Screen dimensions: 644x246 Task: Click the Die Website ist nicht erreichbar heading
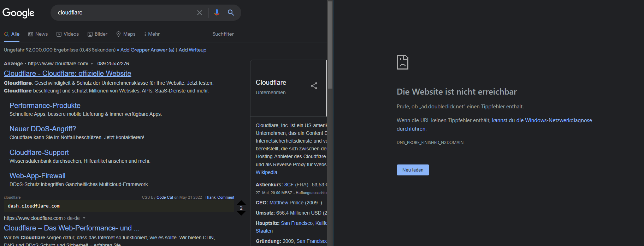[x=456, y=92]
